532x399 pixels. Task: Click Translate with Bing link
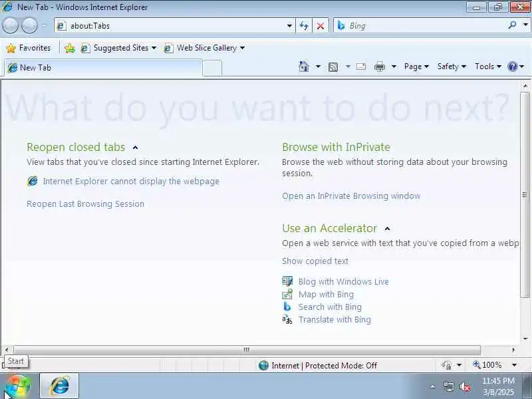tap(334, 320)
